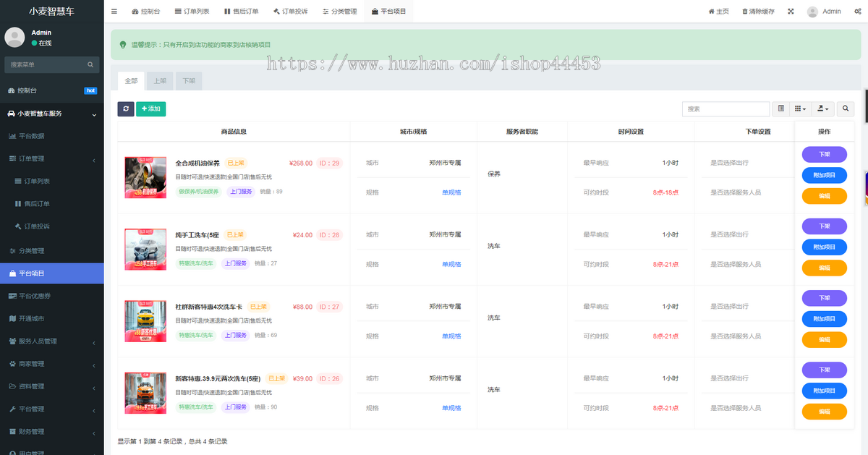The image size is (868, 455).
Task: Expand 商家管理 sidebar submenu
Action: coord(51,364)
